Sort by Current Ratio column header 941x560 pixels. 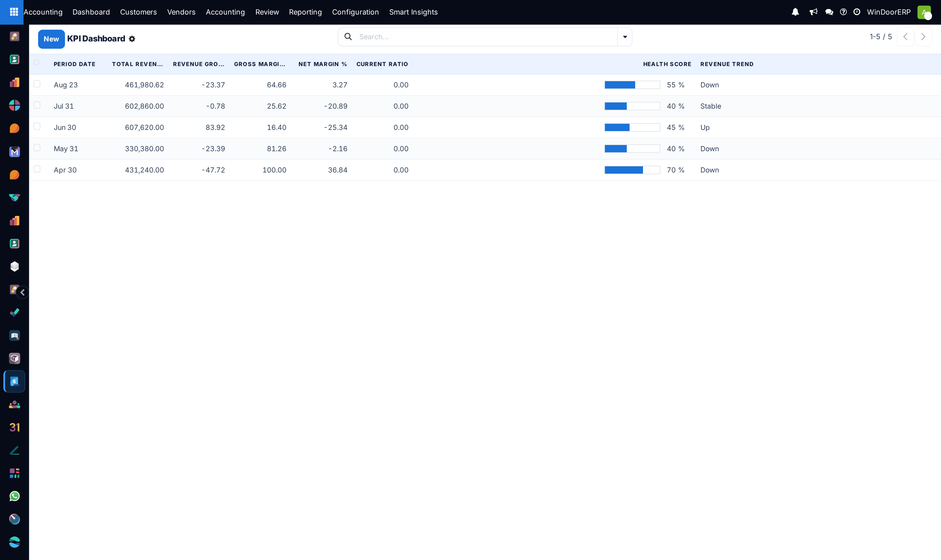click(382, 64)
